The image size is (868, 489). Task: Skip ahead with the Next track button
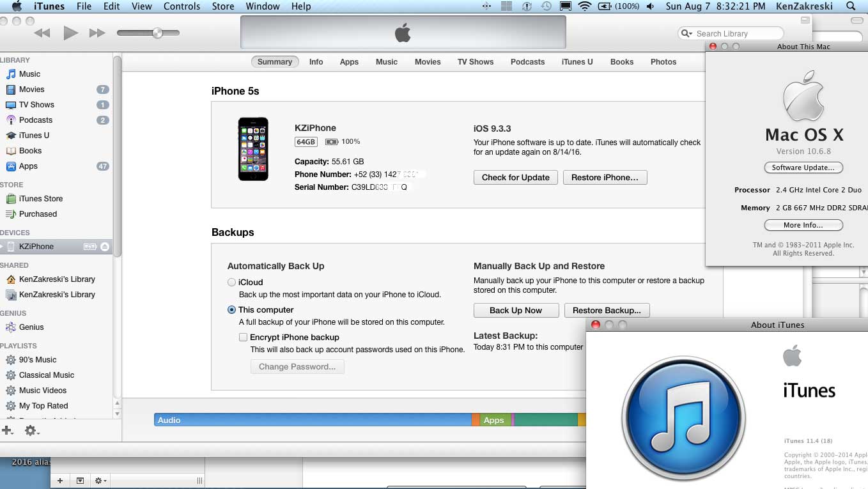pos(97,33)
